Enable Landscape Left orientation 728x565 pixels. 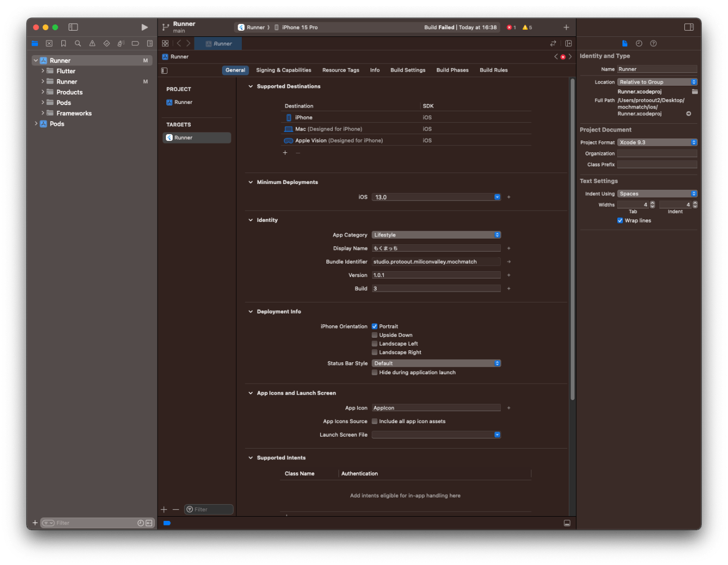point(374,344)
